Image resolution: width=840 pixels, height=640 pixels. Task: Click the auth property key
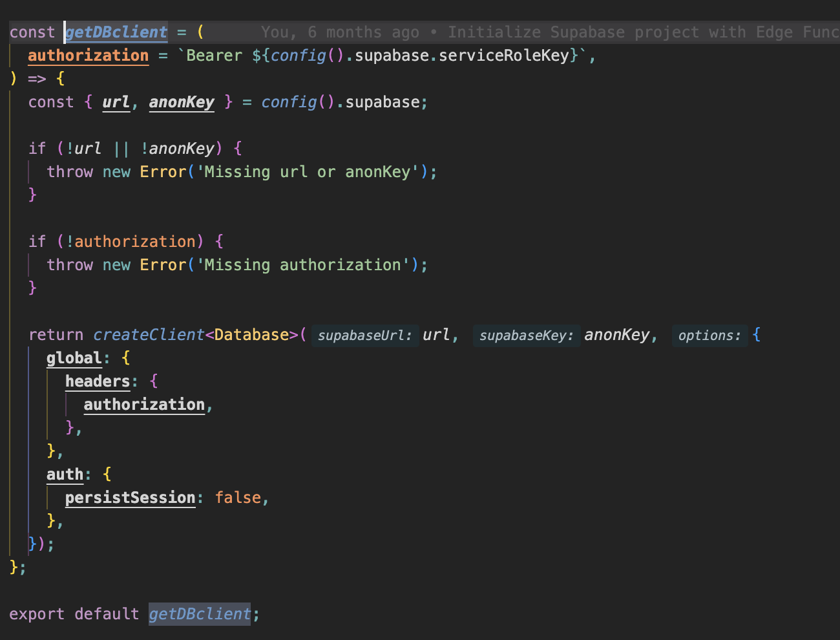(x=65, y=475)
